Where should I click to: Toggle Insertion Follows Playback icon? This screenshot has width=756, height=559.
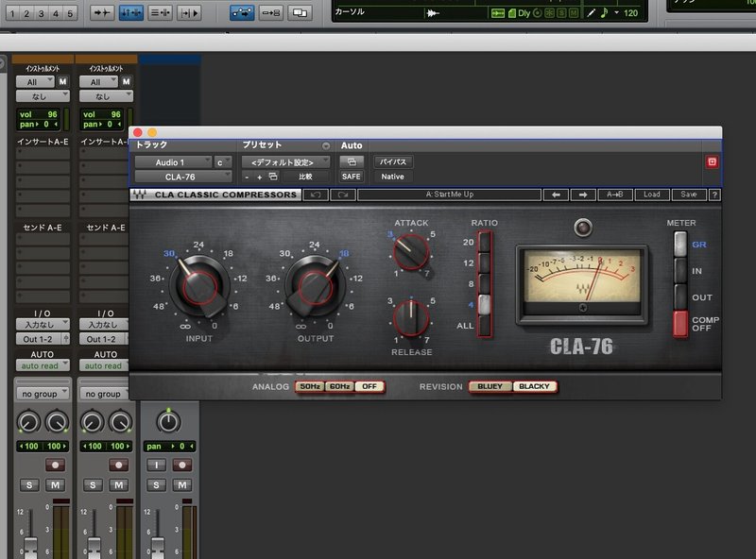[188, 12]
